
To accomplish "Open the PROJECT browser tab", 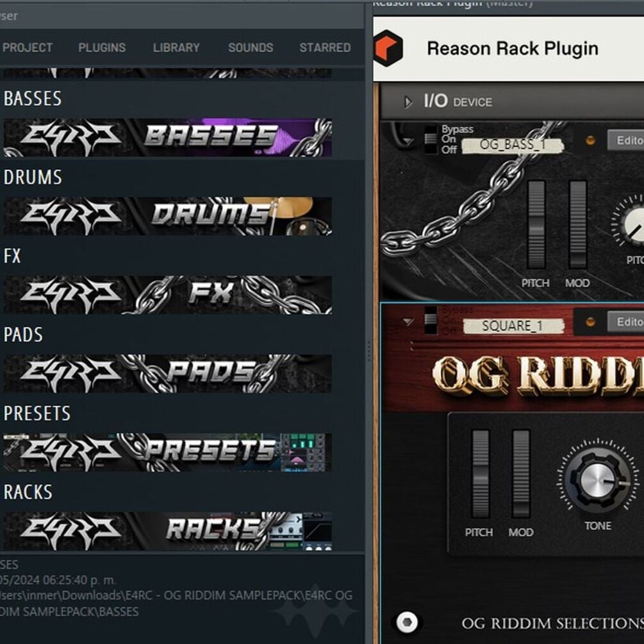I will pyautogui.click(x=27, y=47).
